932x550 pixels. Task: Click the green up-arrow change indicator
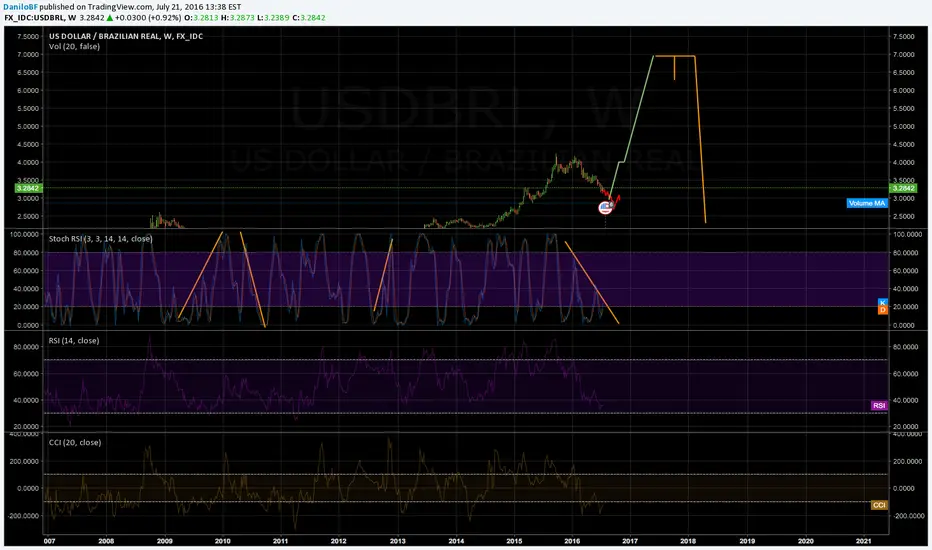(x=110, y=18)
